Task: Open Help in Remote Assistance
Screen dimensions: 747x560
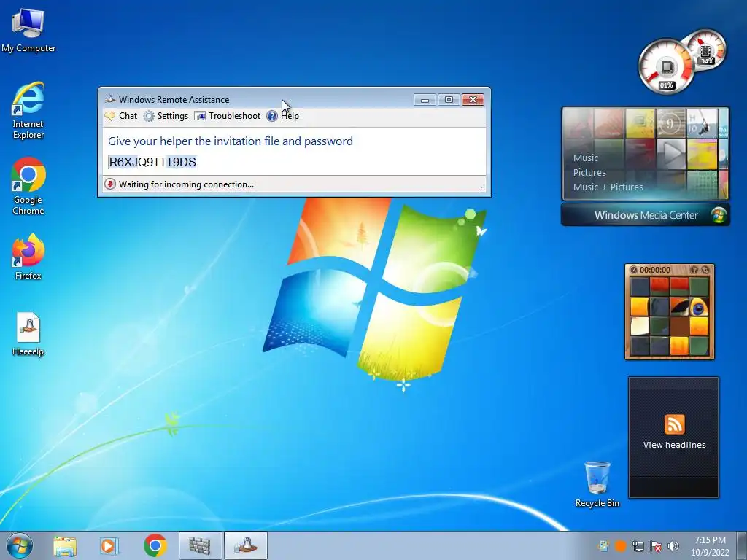Action: 283,116
